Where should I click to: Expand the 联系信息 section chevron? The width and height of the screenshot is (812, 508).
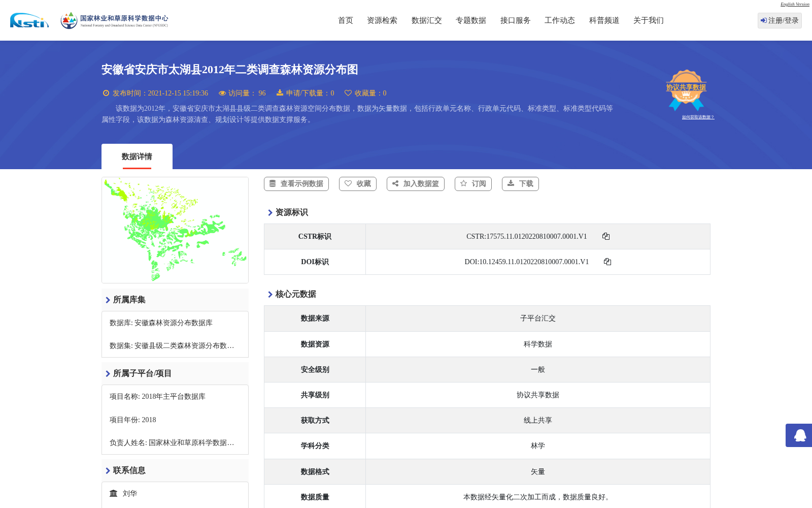108,471
